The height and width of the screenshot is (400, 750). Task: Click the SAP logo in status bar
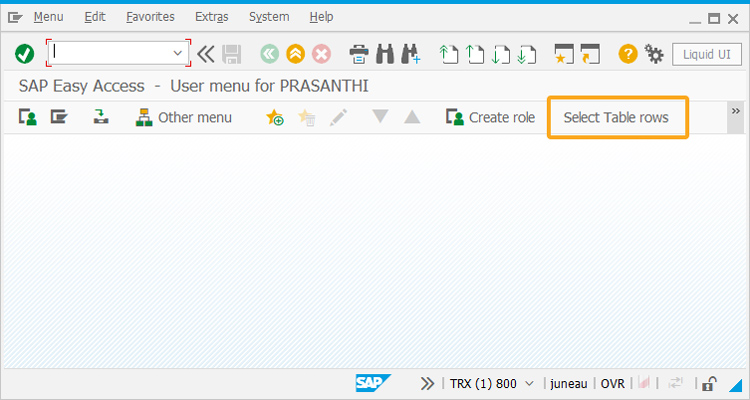pos(373,383)
